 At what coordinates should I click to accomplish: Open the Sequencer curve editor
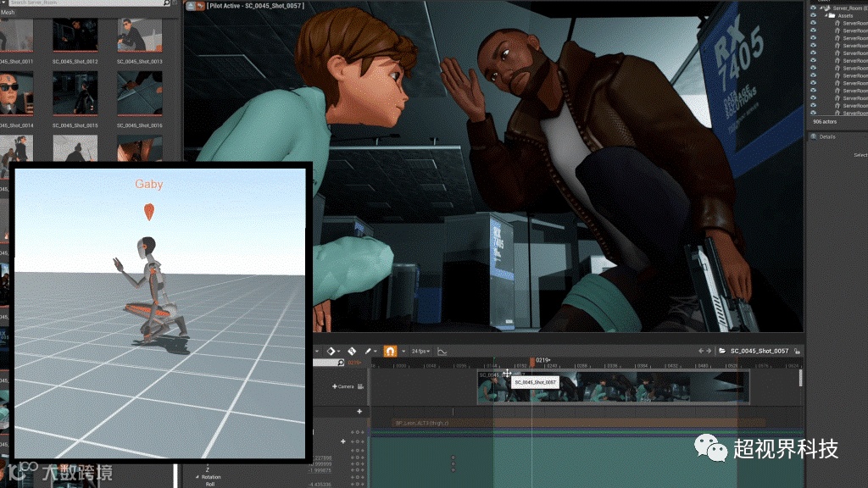(x=442, y=351)
